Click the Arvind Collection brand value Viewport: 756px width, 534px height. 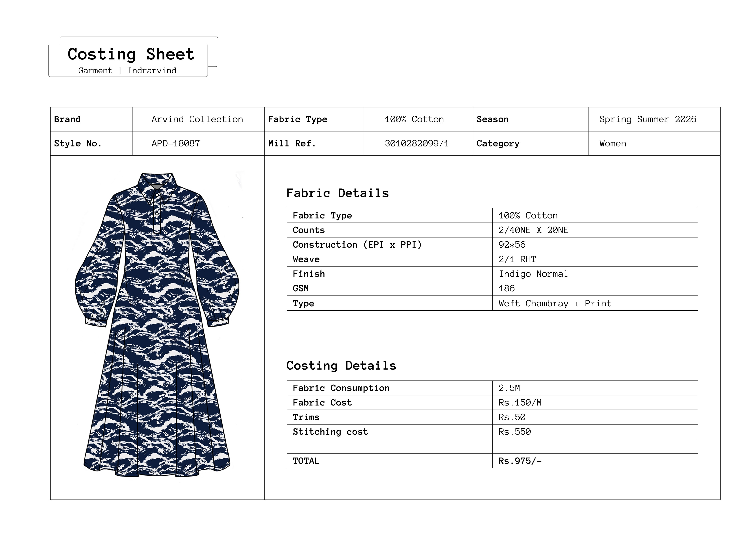point(197,120)
